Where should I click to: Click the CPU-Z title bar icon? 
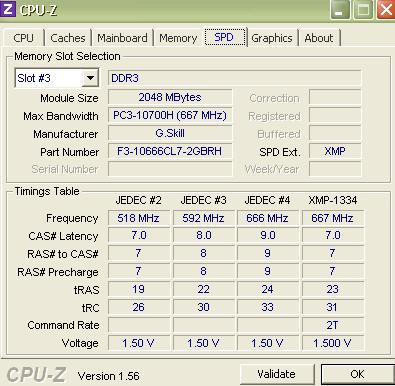click(7, 9)
